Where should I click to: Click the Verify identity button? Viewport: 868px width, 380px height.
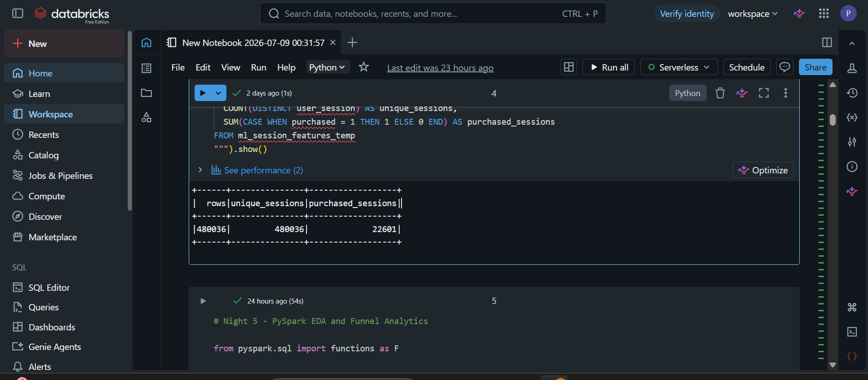[x=687, y=14]
